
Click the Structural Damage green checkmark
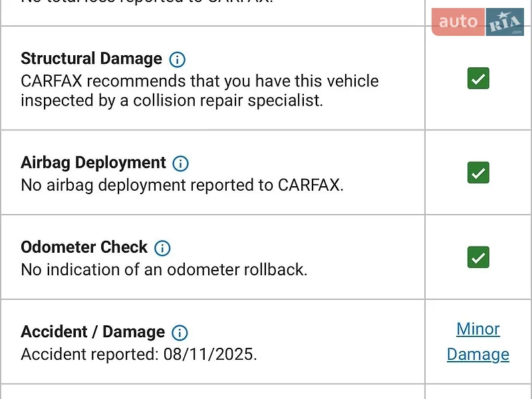click(x=478, y=78)
